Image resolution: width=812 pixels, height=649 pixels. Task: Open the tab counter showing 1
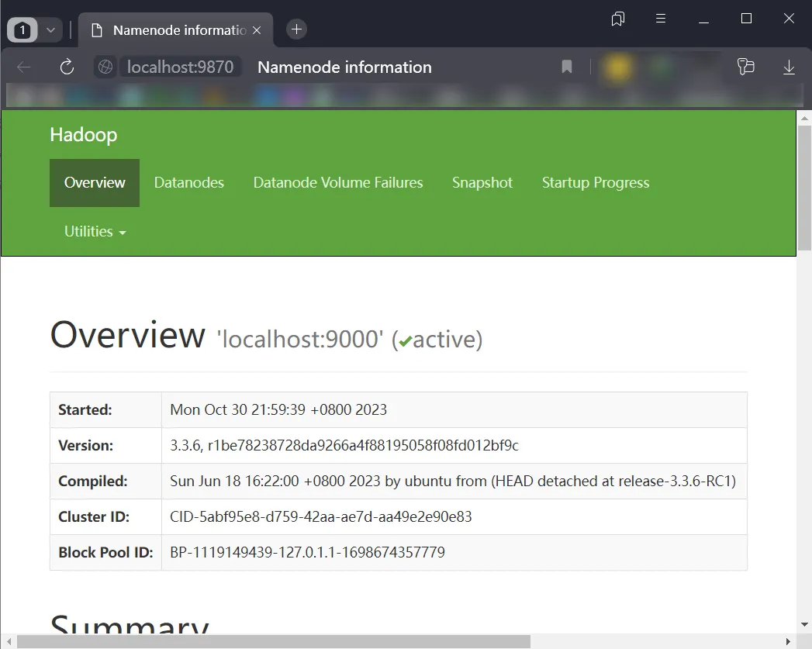click(x=22, y=30)
